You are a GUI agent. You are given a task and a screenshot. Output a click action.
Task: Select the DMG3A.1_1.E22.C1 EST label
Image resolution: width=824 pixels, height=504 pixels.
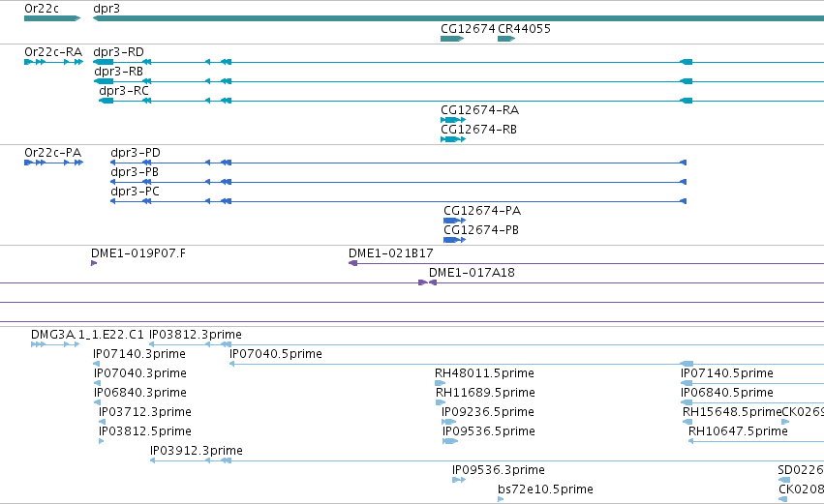87,335
